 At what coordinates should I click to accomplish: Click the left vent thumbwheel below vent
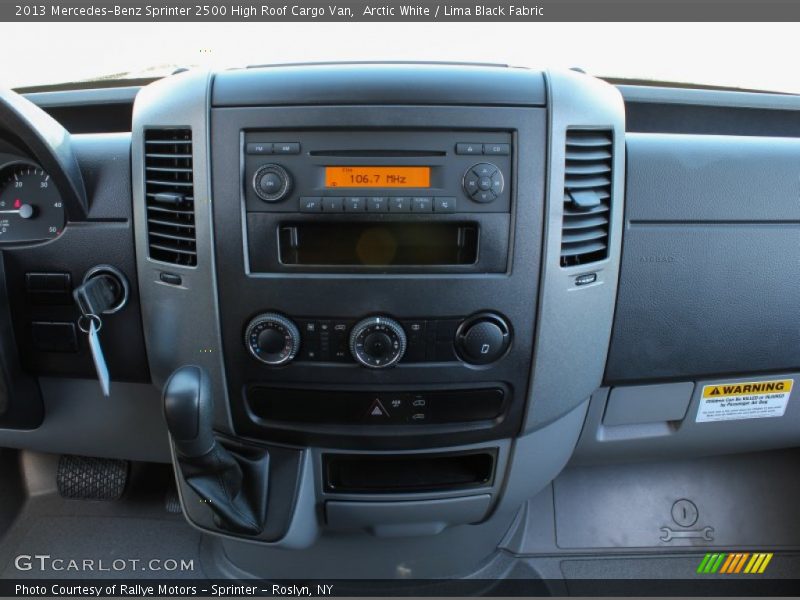(x=170, y=279)
